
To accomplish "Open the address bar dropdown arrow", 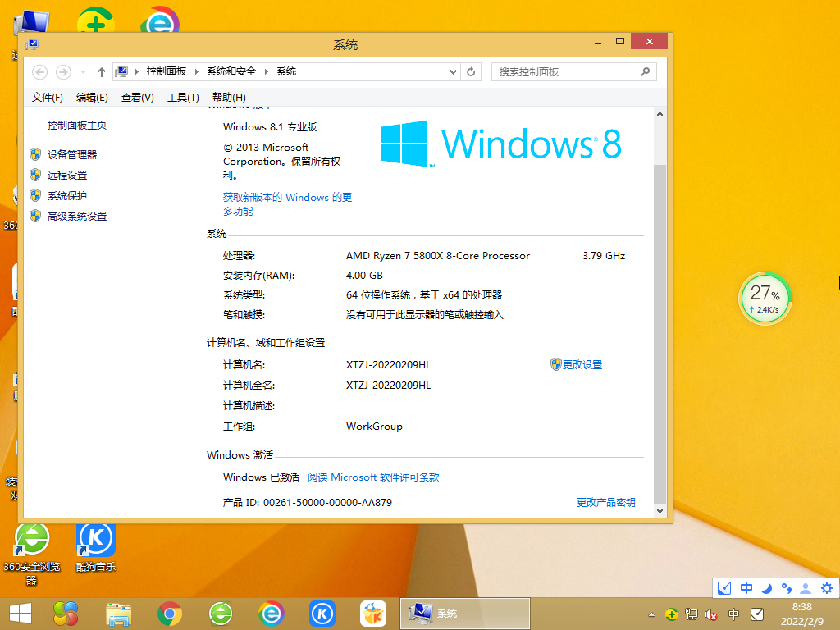I will (453, 71).
